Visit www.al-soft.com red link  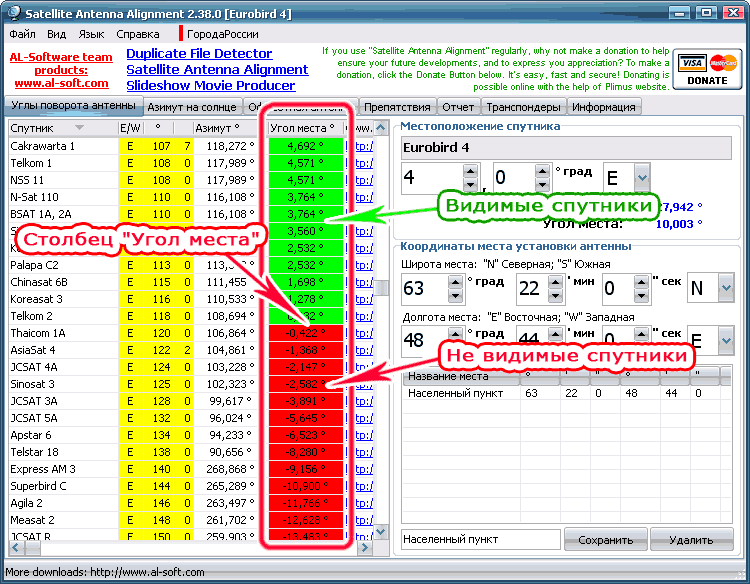(61, 83)
